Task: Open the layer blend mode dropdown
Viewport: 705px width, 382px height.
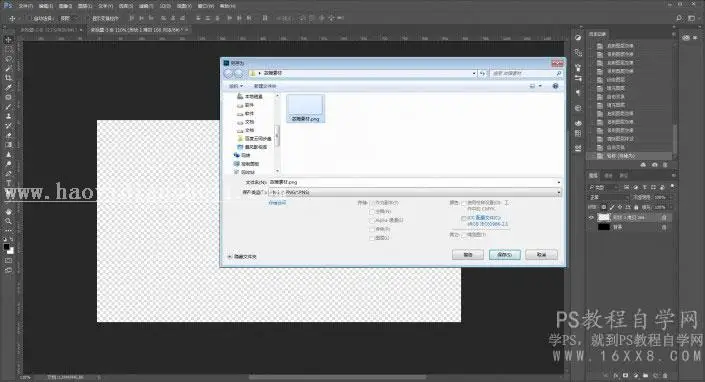Action: pos(608,197)
